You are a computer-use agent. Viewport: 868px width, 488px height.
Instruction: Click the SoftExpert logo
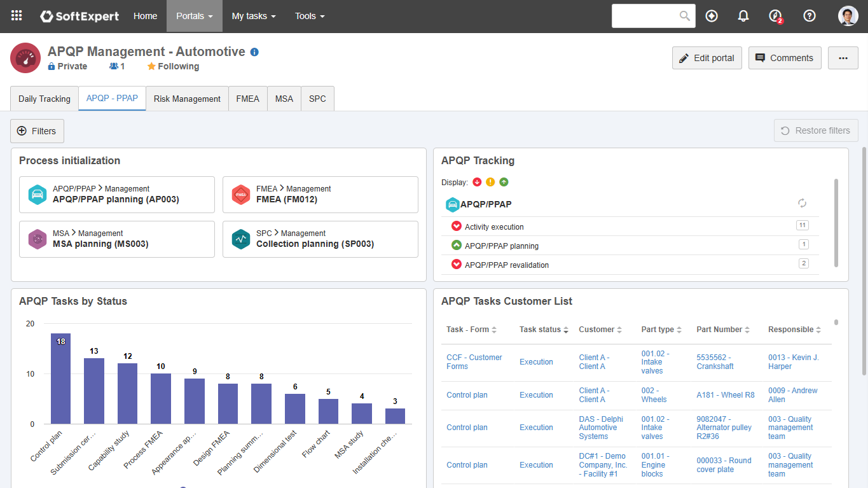point(79,16)
